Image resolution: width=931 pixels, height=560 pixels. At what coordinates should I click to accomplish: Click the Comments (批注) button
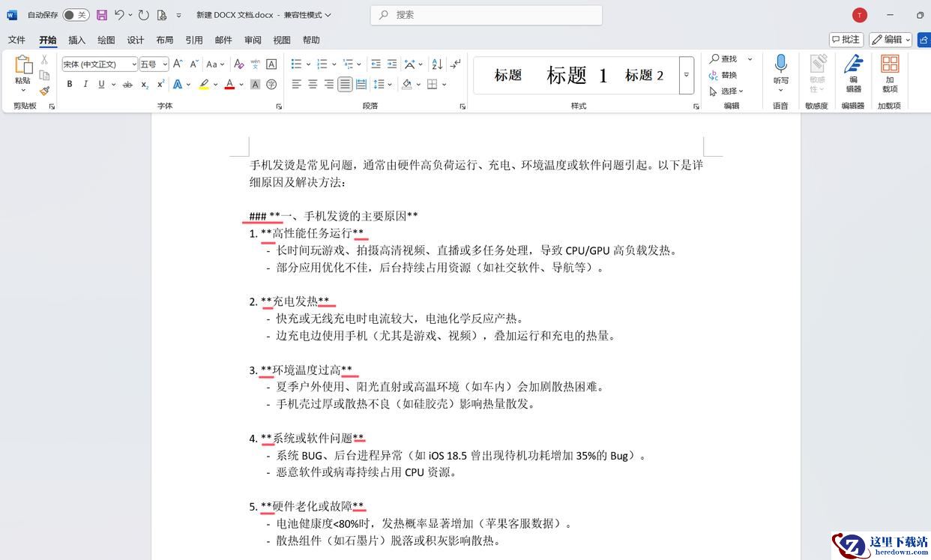coord(846,40)
